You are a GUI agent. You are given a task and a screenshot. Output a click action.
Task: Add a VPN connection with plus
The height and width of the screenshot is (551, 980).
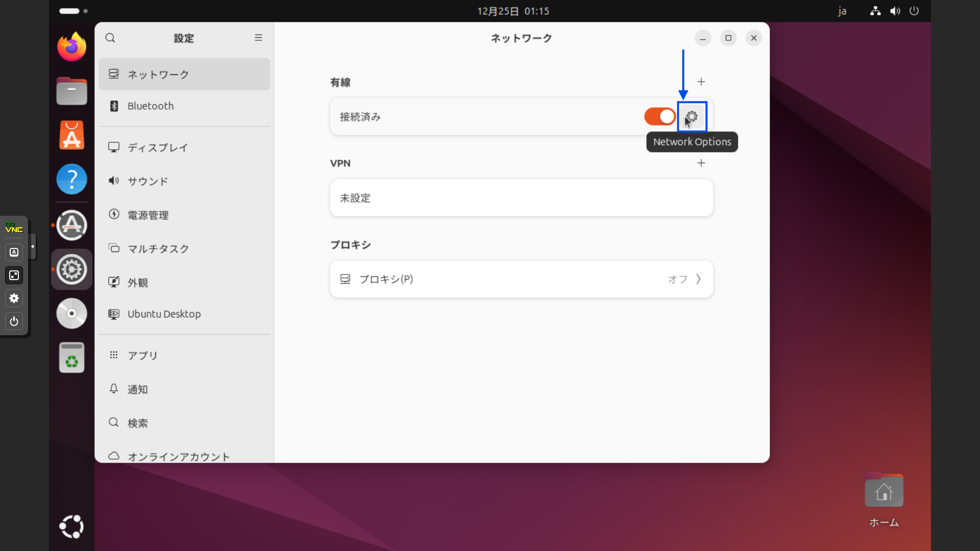click(x=701, y=163)
